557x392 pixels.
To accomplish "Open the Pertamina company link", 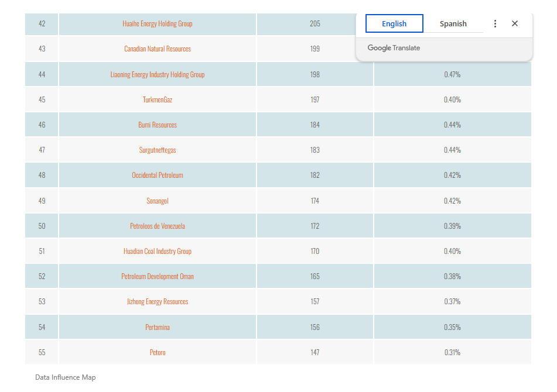I will pyautogui.click(x=158, y=328).
